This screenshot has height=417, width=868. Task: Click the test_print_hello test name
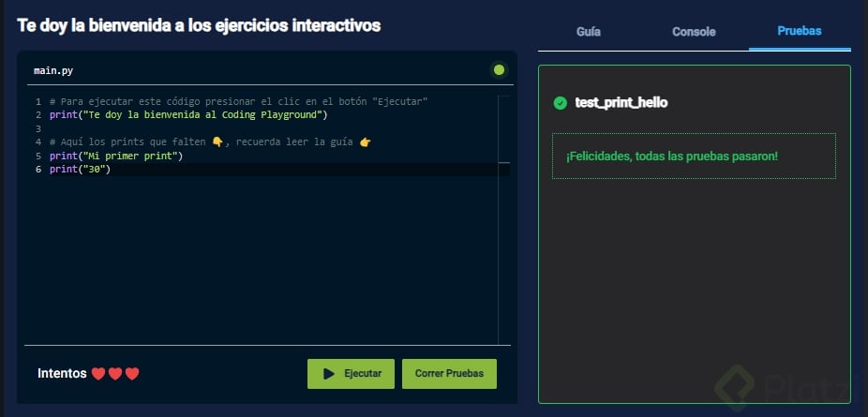621,103
